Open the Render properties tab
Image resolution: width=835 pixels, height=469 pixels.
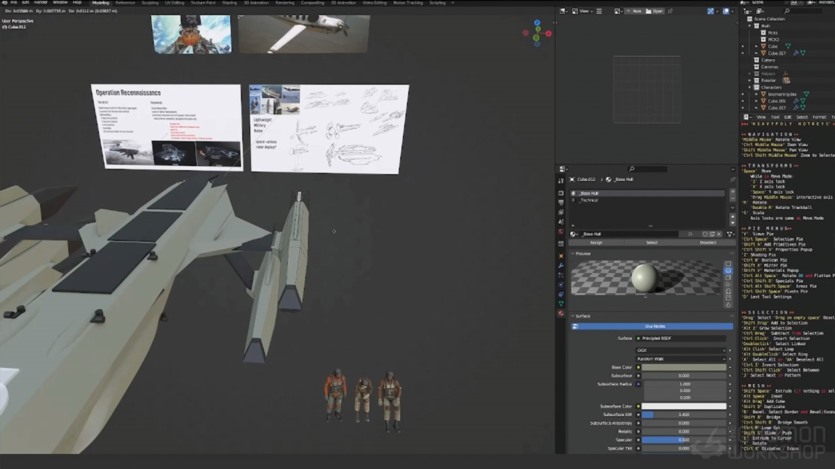point(561,193)
